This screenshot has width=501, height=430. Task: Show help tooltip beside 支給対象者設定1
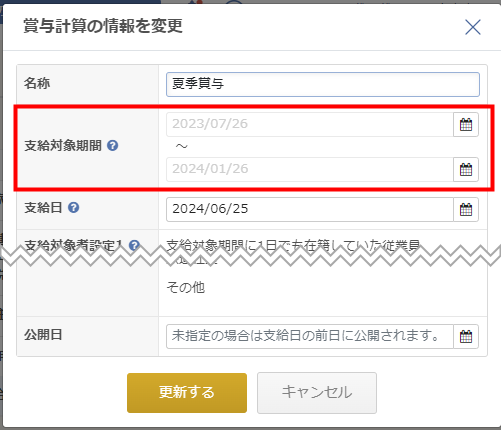pyautogui.click(x=134, y=246)
